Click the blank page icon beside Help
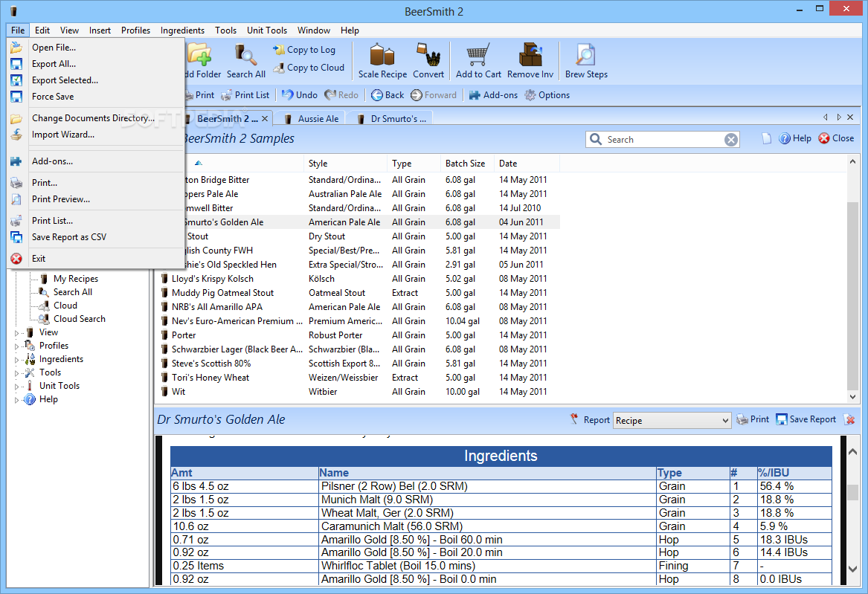The height and width of the screenshot is (594, 868). [767, 138]
